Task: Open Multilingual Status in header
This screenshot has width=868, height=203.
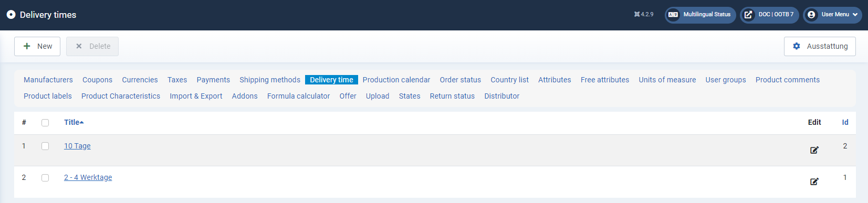Action: 700,15
